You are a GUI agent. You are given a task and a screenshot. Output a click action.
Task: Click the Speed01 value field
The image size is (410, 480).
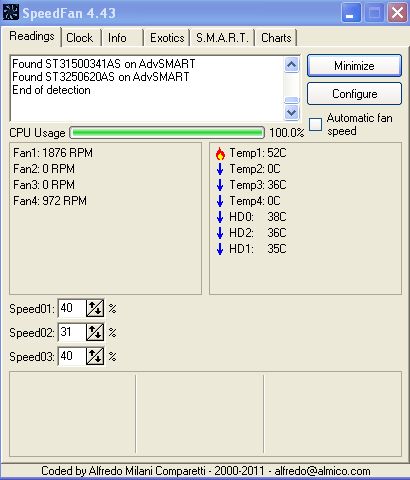coord(72,308)
